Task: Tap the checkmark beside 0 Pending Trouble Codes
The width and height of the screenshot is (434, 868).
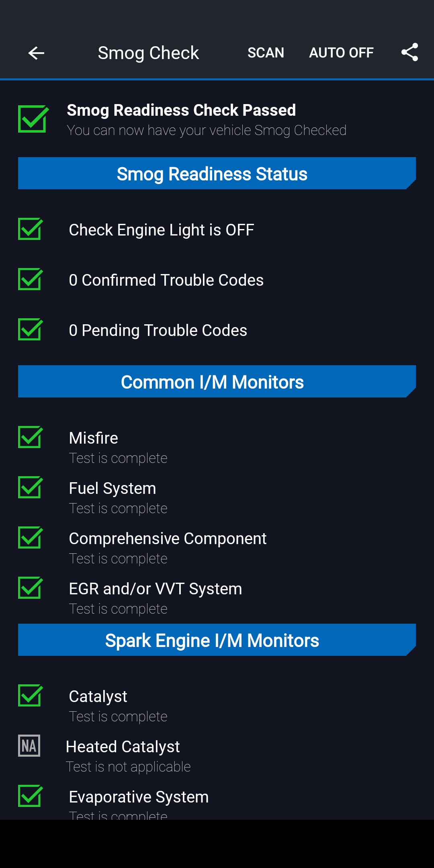Action: tap(30, 330)
